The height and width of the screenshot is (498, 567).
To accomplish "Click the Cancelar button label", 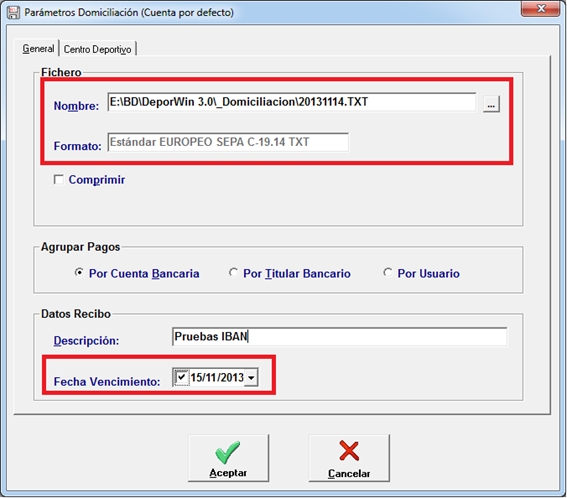I will click(349, 473).
